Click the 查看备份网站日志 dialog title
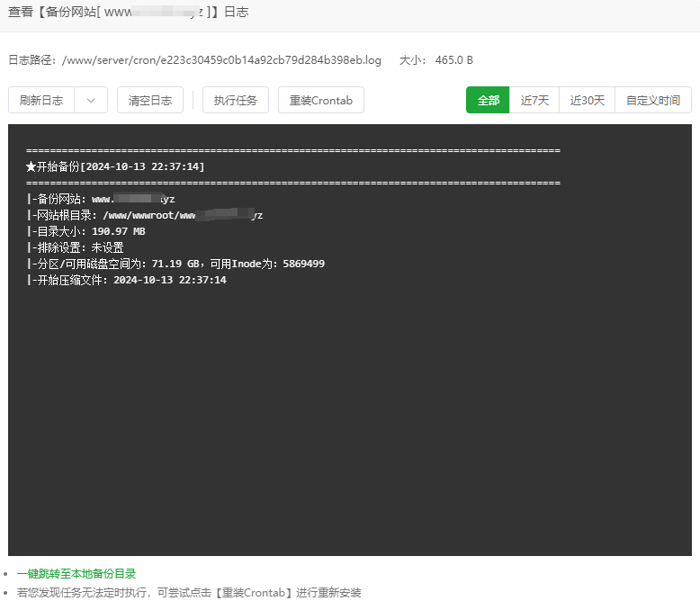 [x=128, y=13]
